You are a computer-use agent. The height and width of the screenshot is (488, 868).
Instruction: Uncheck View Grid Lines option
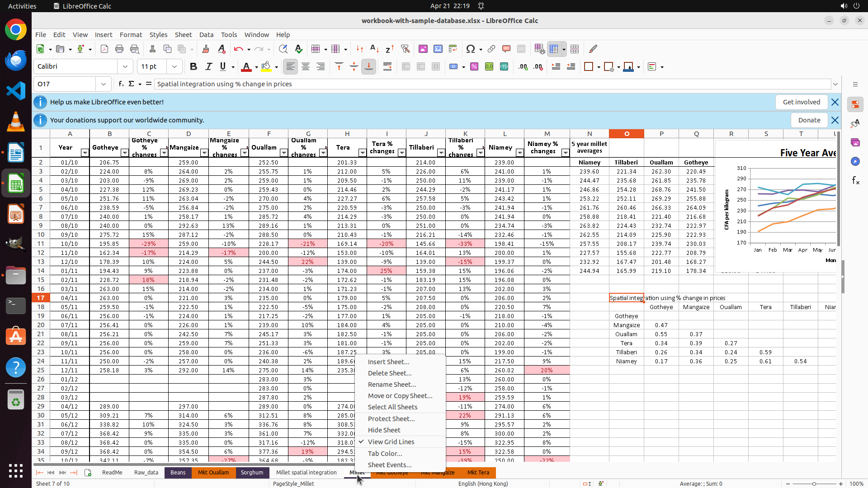[391, 442]
